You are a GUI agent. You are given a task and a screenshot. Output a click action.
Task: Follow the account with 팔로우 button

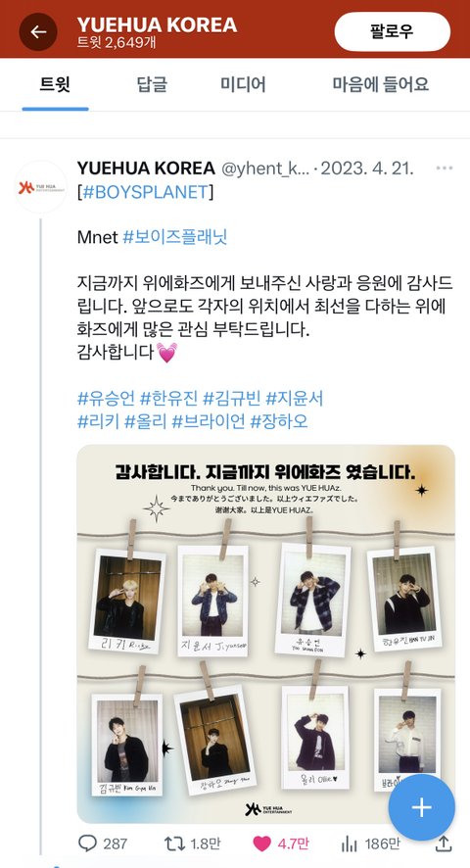click(392, 31)
